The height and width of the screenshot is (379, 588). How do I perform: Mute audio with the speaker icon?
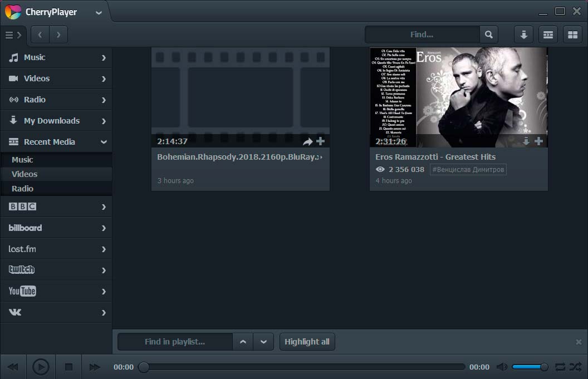click(x=502, y=367)
